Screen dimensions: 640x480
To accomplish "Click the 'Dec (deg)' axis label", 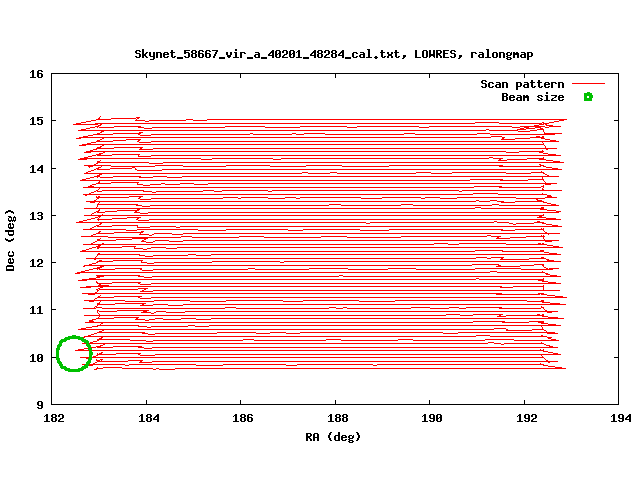I will point(10,240).
